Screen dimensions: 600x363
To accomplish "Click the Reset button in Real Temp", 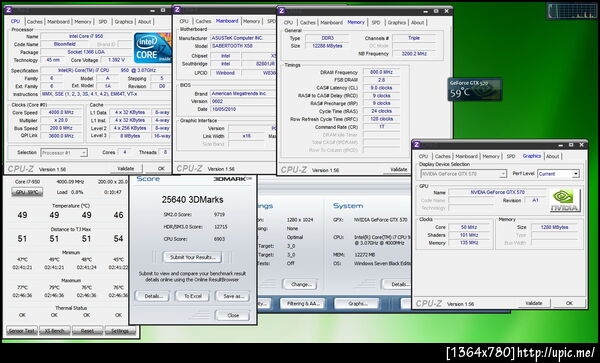I will pos(87,331).
